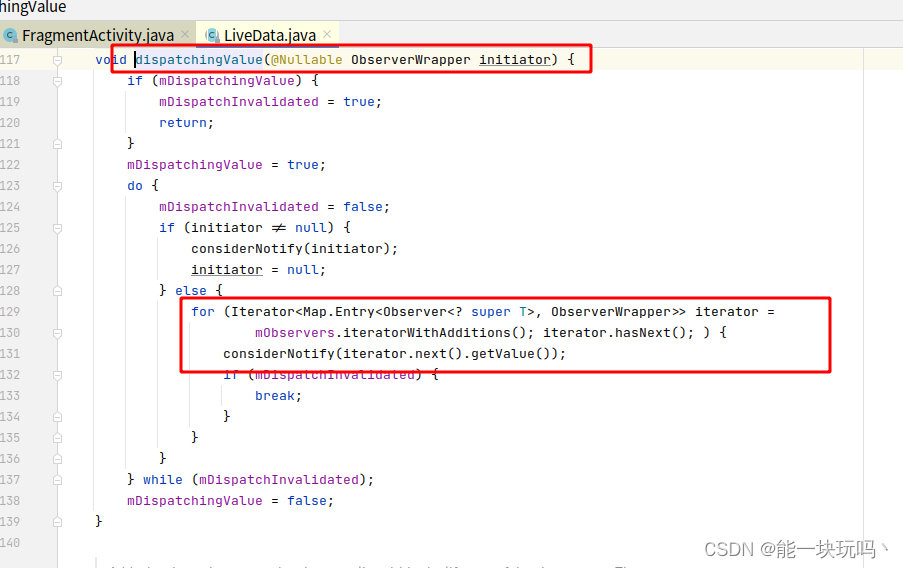Click mDispatchInvalidated on line 119
The image size is (903, 568).
click(238, 102)
